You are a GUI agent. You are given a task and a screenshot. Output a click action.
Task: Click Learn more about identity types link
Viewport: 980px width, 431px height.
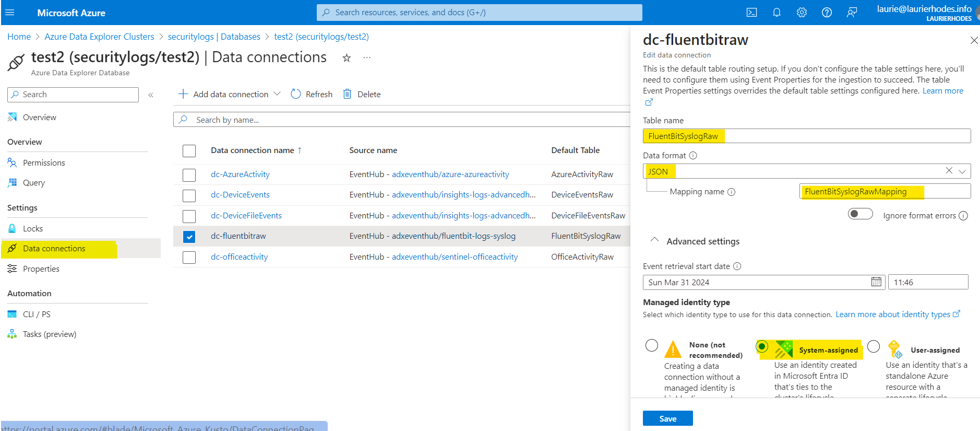click(x=898, y=314)
